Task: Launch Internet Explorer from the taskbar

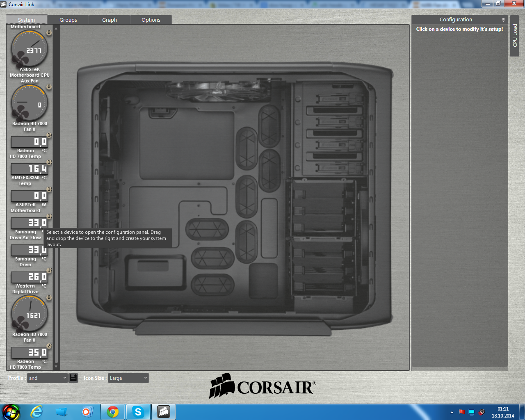Action: [37, 412]
